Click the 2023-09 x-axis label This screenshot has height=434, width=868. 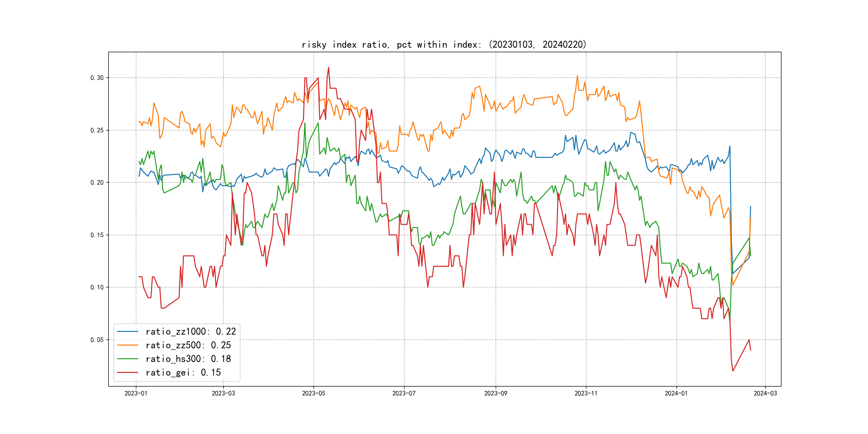point(495,393)
